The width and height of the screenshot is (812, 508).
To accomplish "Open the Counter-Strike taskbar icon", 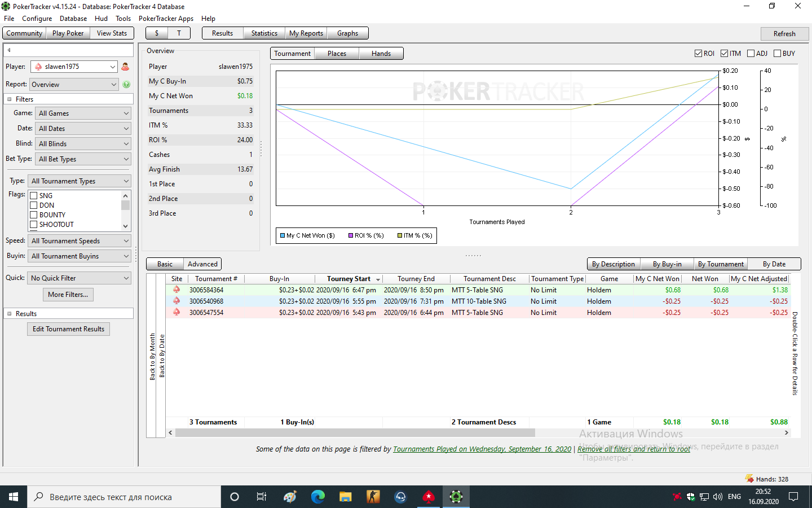I will (373, 497).
